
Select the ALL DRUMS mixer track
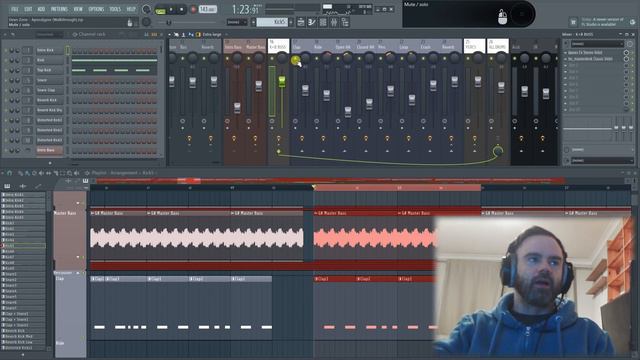point(497,47)
